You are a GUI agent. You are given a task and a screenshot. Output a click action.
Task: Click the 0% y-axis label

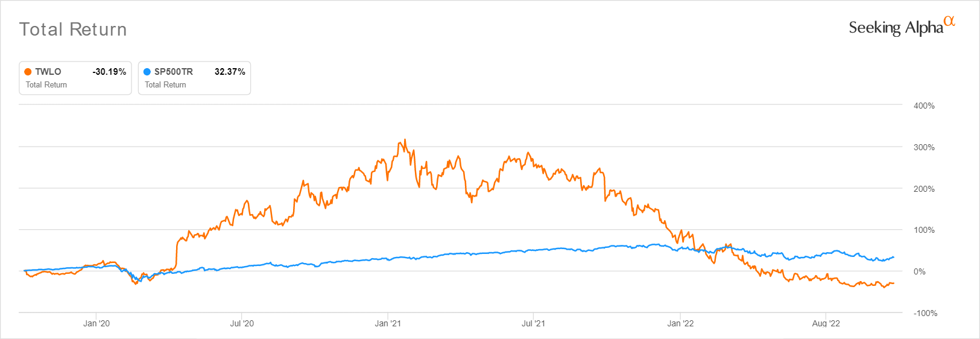[x=919, y=271]
